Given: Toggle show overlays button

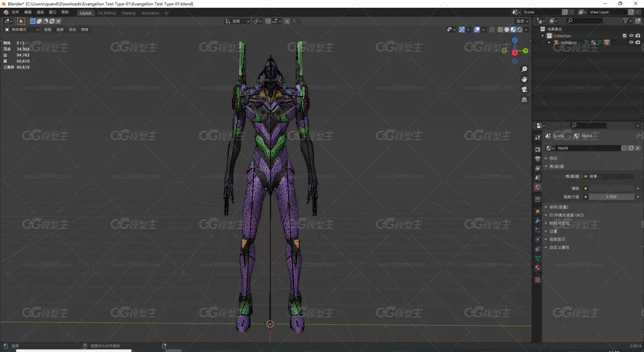Looking at the screenshot, I should tap(477, 30).
